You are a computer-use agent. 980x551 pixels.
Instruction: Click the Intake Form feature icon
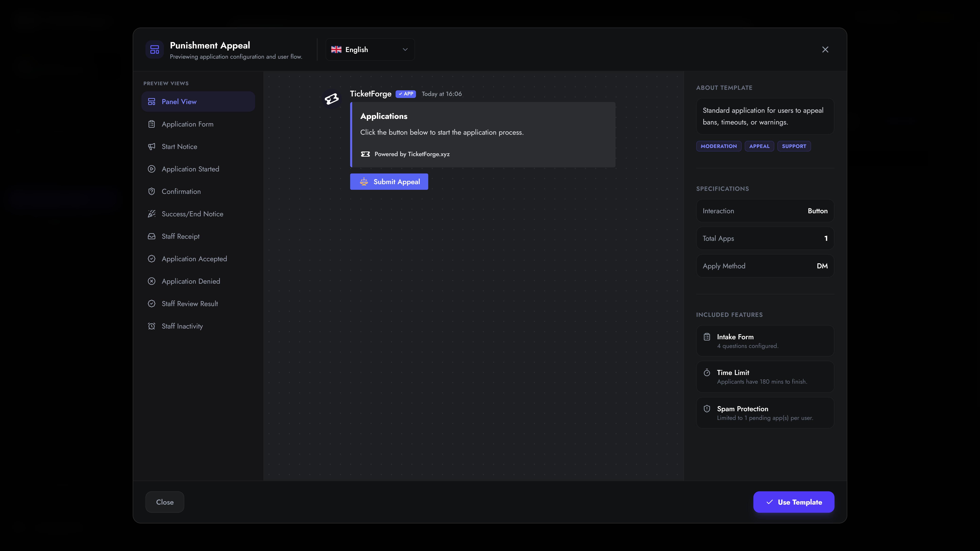coord(707,337)
